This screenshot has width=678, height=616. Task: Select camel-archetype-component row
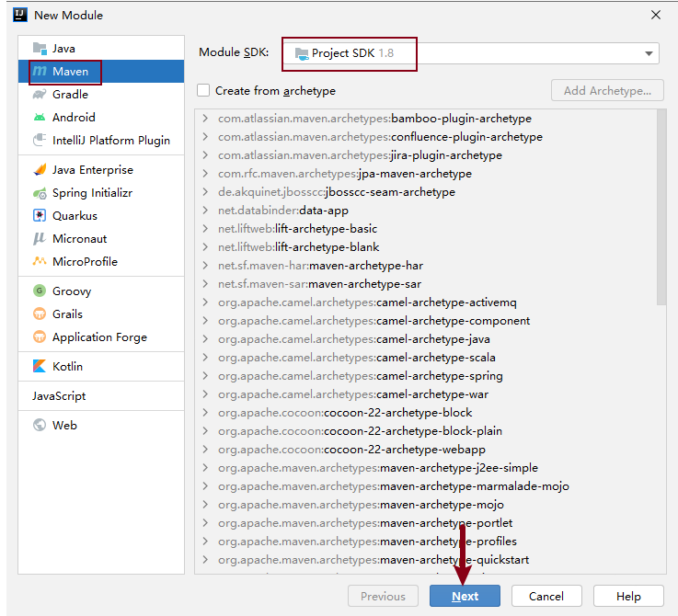426,320
